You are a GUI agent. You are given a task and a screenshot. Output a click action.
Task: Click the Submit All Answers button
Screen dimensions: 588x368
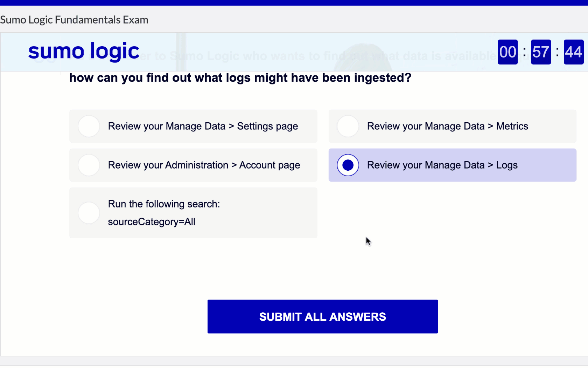click(x=322, y=316)
